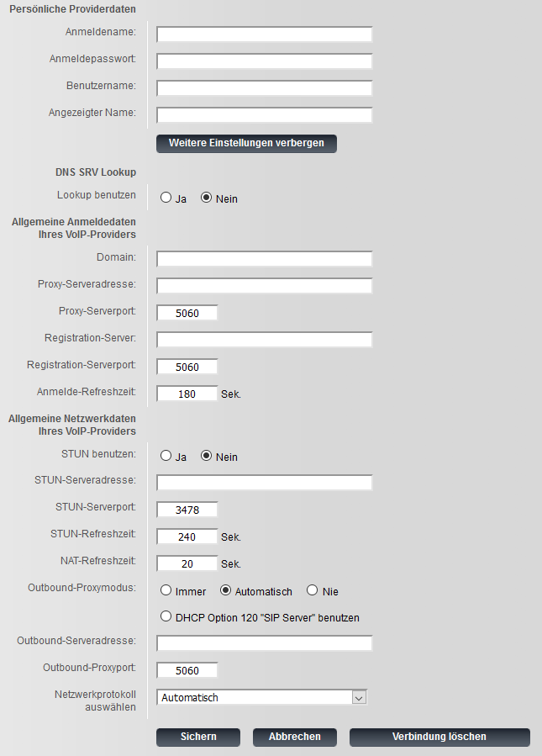542x756 pixels.
Task: Enable STUN by selecting 'Ja'
Action: click(x=166, y=457)
